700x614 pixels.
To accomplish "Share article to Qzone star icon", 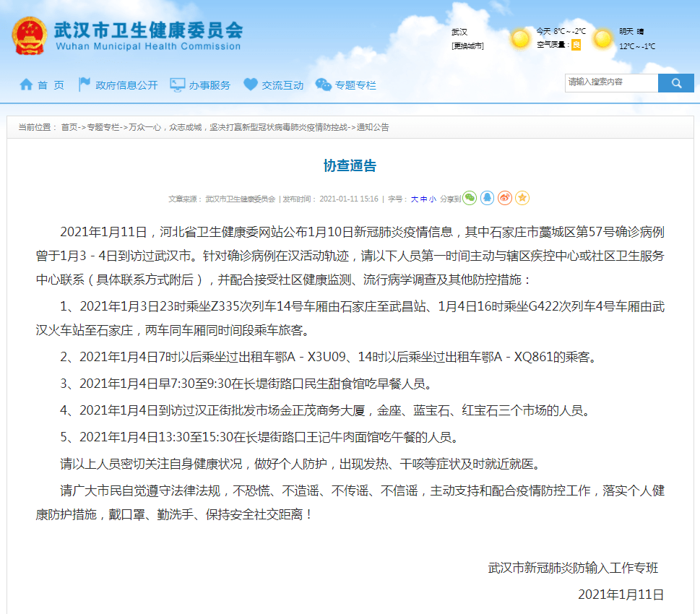I will coord(522,198).
